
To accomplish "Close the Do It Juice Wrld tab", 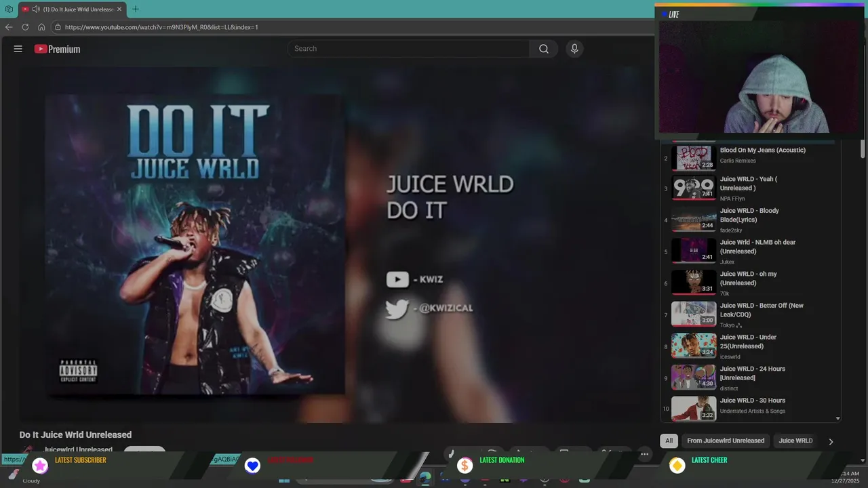I will coord(119,9).
